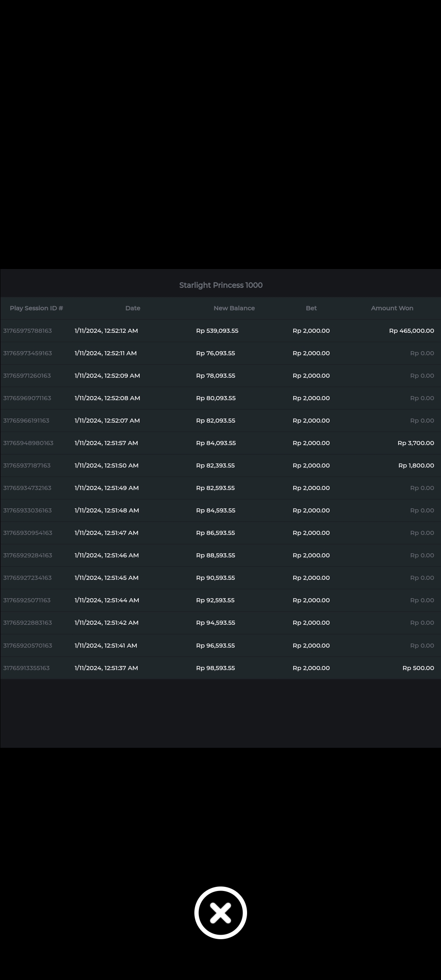441x980 pixels.
Task: Click the Bet column header
Action: click(311, 308)
